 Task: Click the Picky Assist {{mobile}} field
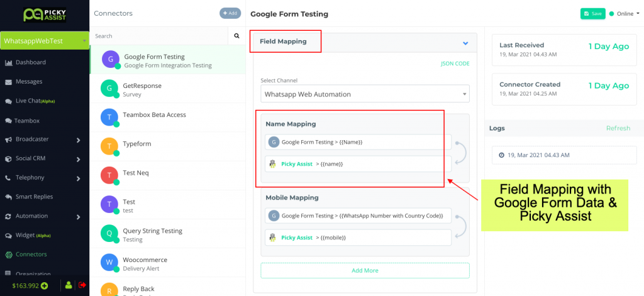[358, 238]
